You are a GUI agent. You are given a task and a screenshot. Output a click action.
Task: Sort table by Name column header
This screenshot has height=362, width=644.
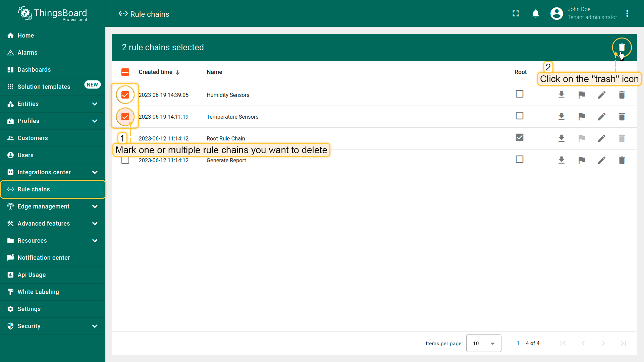(214, 72)
